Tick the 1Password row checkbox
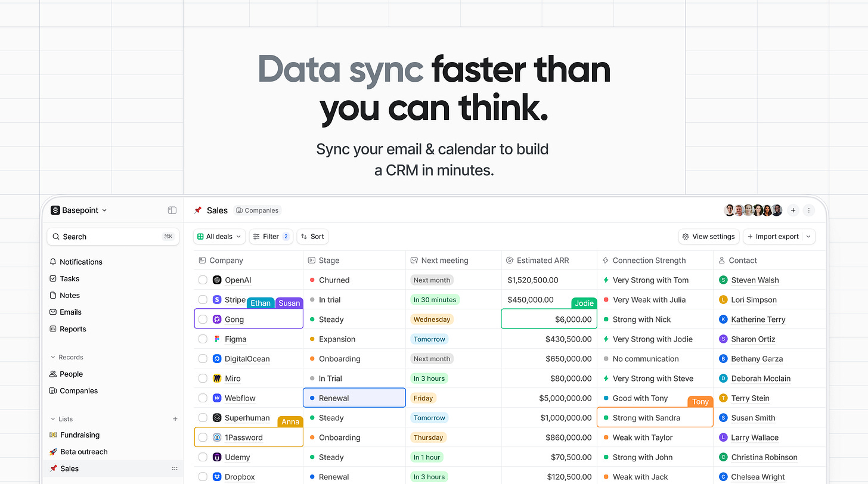Screen dimensions: 868x484 click(x=203, y=438)
